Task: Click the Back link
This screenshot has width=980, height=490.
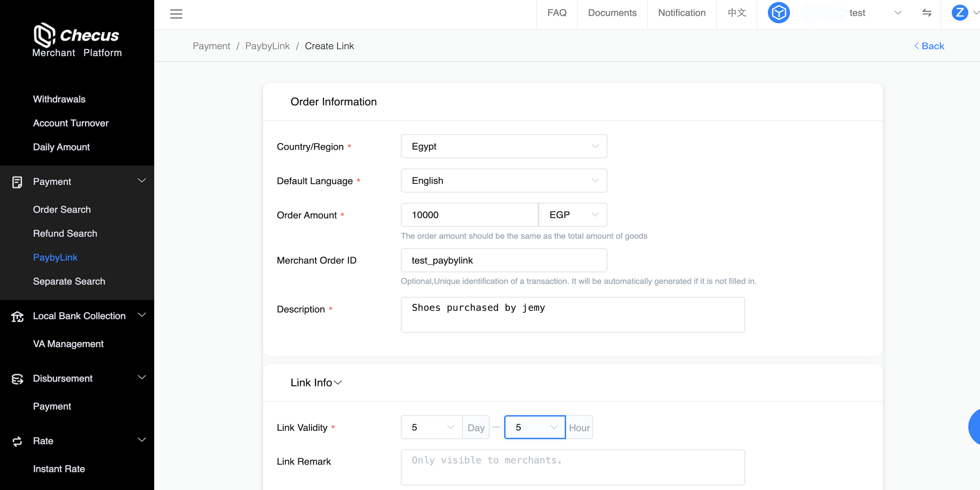Action: coord(929,46)
